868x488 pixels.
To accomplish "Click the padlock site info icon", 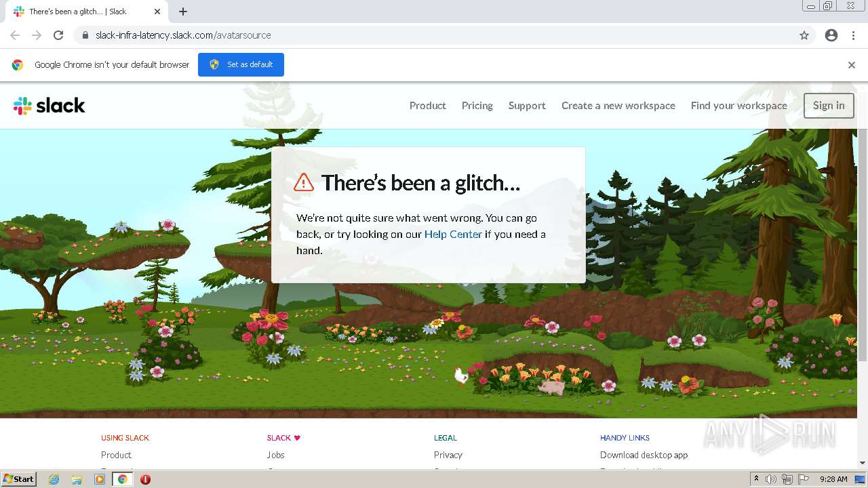I will point(85,35).
